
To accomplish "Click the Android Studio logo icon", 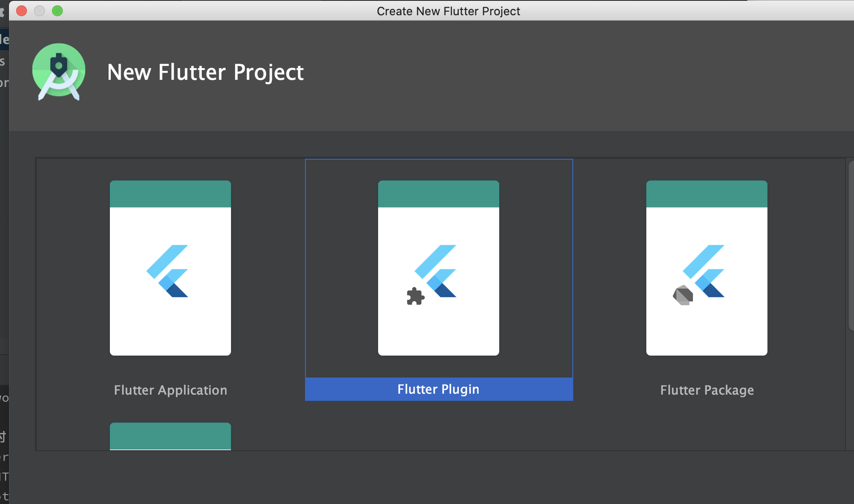I will pyautogui.click(x=59, y=72).
